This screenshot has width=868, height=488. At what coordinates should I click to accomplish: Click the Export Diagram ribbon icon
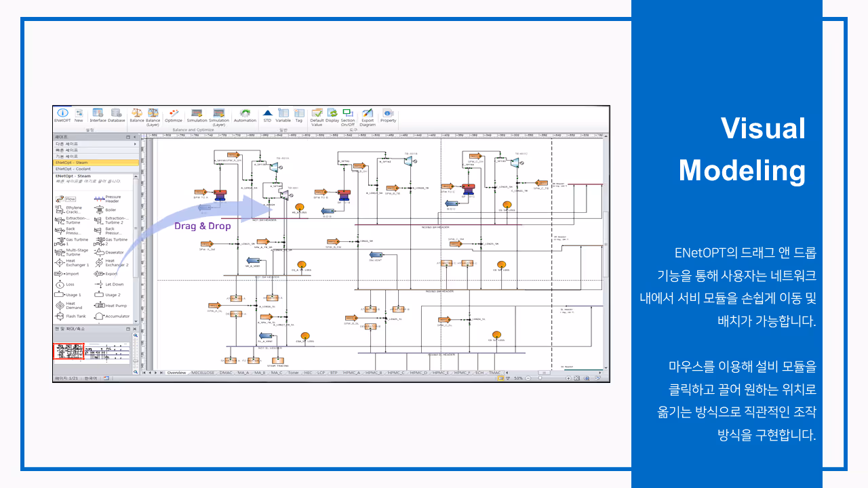coord(368,117)
